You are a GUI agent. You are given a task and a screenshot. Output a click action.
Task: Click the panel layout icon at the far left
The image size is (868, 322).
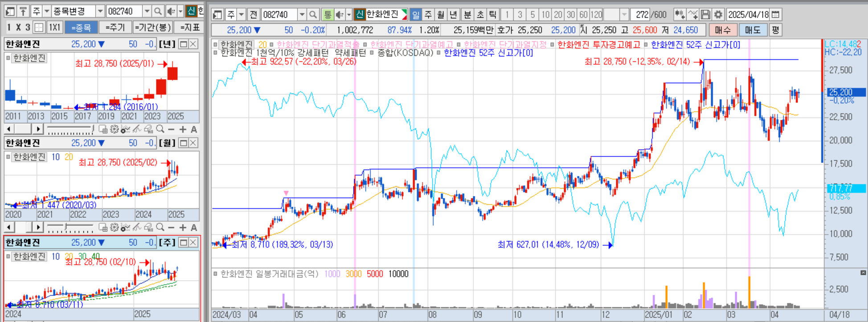pos(10,11)
